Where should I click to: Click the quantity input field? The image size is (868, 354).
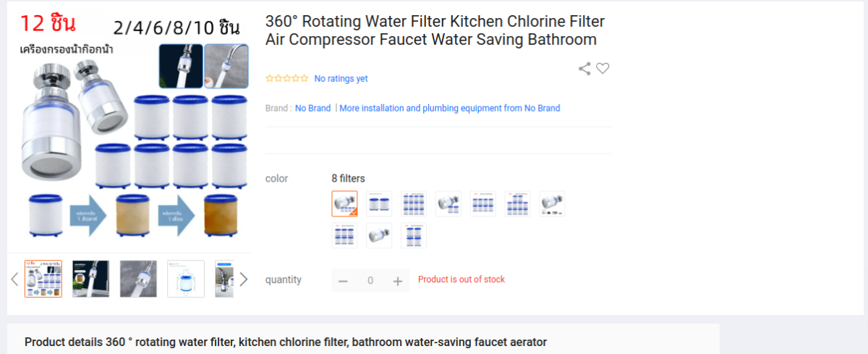pyautogui.click(x=370, y=281)
